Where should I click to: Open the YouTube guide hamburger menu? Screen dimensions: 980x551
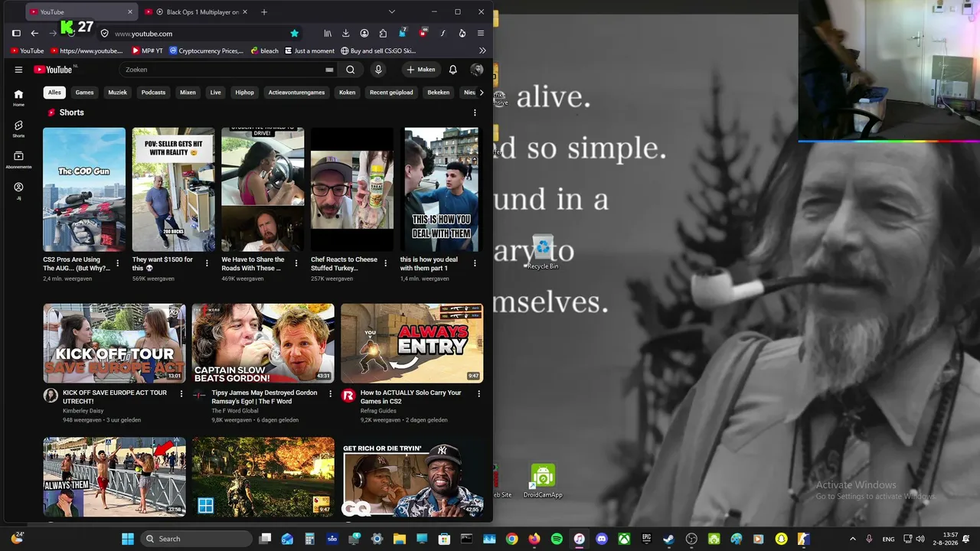pyautogui.click(x=18, y=70)
